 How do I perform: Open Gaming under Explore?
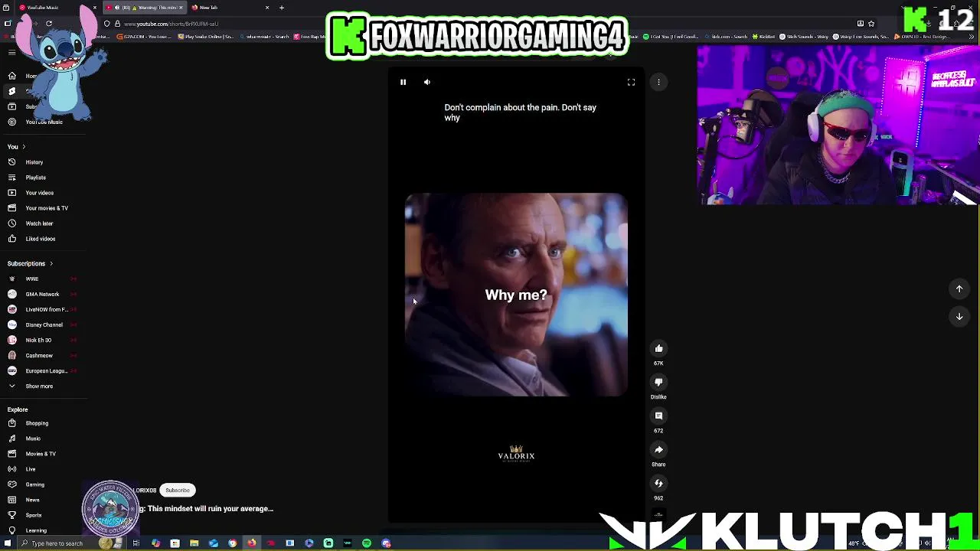click(x=34, y=484)
